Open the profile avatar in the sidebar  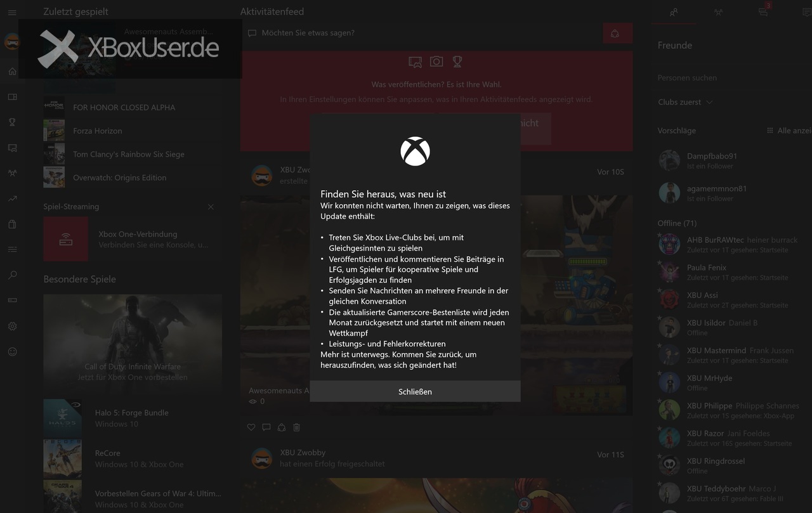(12, 42)
